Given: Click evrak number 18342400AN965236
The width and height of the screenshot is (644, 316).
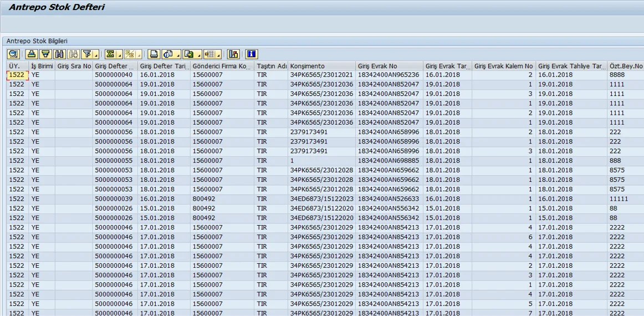Looking at the screenshot, I should pyautogui.click(x=390, y=75).
